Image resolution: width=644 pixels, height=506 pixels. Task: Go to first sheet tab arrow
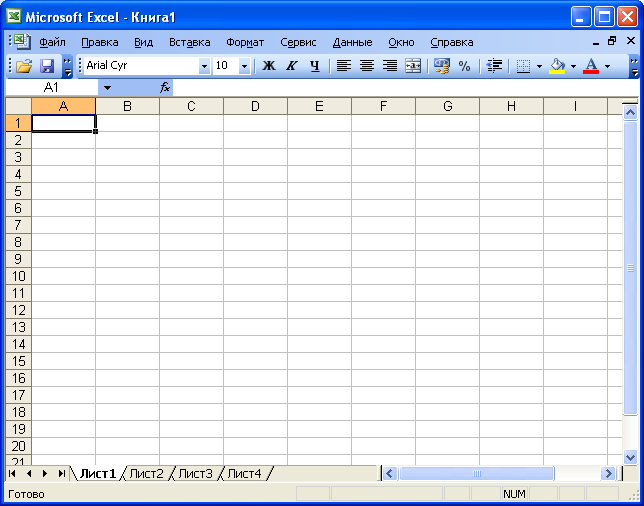[x=12, y=474]
